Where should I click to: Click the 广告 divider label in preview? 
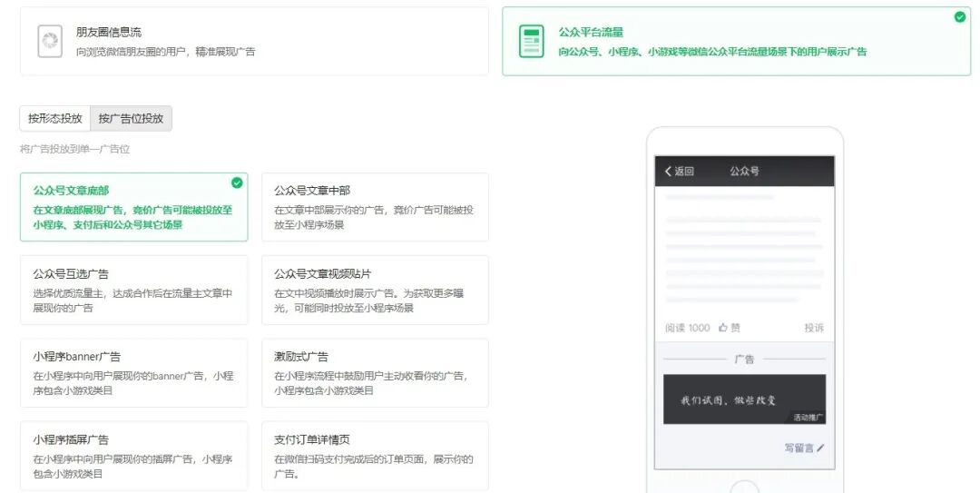coord(744,360)
